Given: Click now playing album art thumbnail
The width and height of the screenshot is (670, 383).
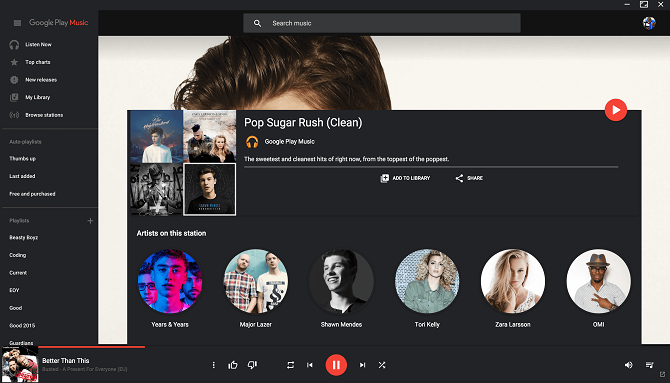Looking at the screenshot, I should point(20,364).
